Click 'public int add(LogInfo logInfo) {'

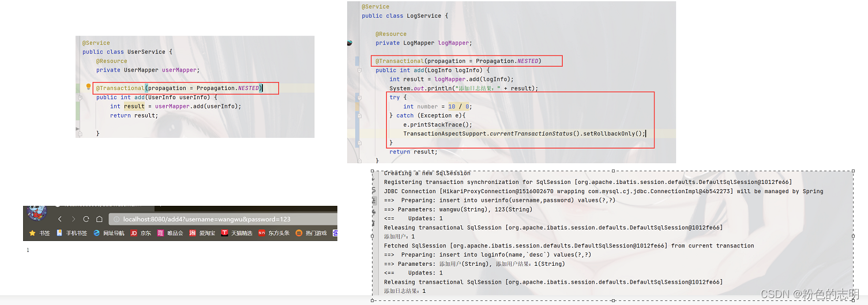pos(433,70)
